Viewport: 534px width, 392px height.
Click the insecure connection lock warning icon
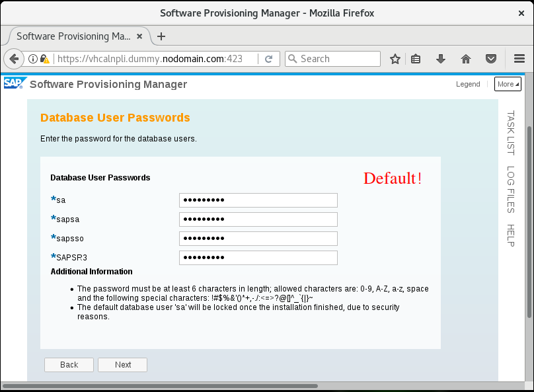coord(45,59)
